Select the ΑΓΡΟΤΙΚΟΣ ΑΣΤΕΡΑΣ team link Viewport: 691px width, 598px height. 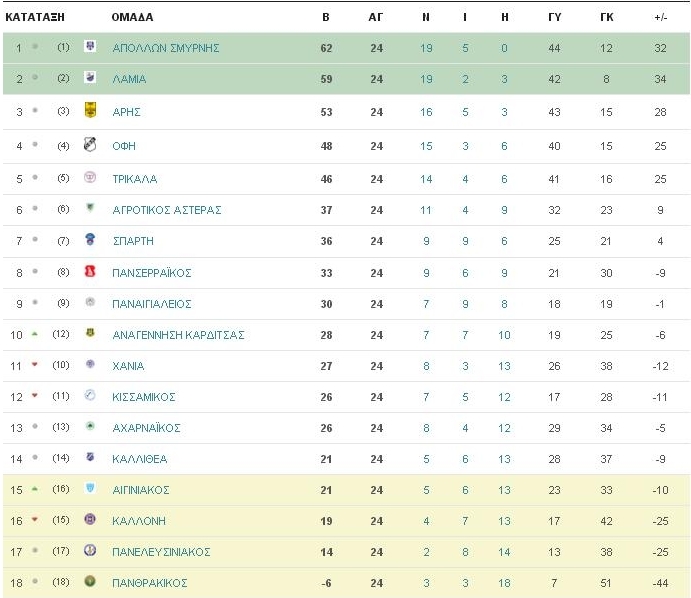click(x=167, y=210)
